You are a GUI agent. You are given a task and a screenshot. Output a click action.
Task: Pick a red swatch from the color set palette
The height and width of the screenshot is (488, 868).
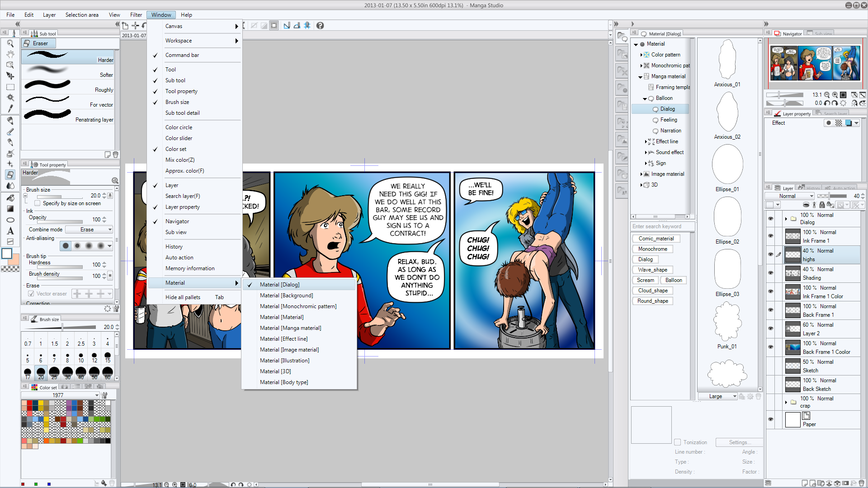[28, 403]
